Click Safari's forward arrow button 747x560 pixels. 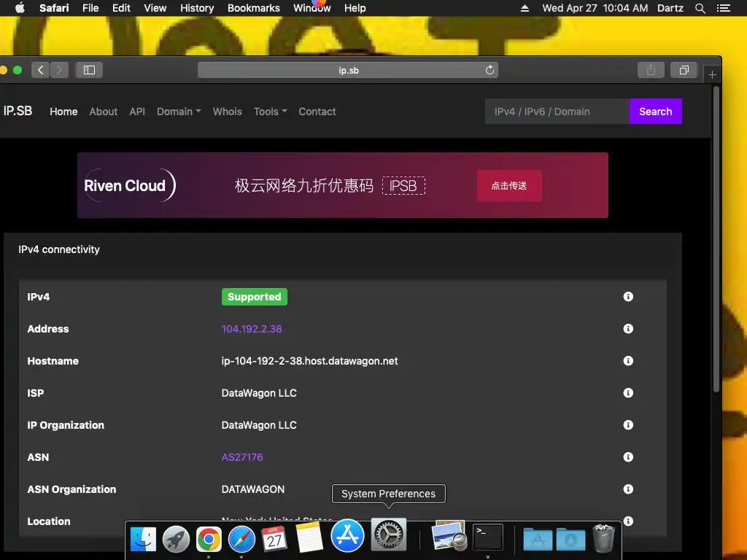coord(59,70)
